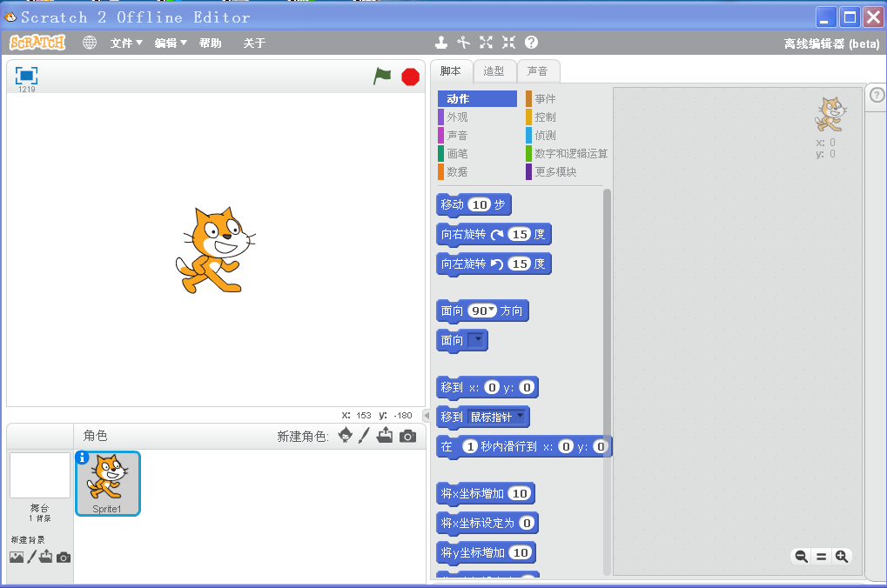Choose new sprite from library icon
The height and width of the screenshot is (588, 887).
tap(345, 435)
